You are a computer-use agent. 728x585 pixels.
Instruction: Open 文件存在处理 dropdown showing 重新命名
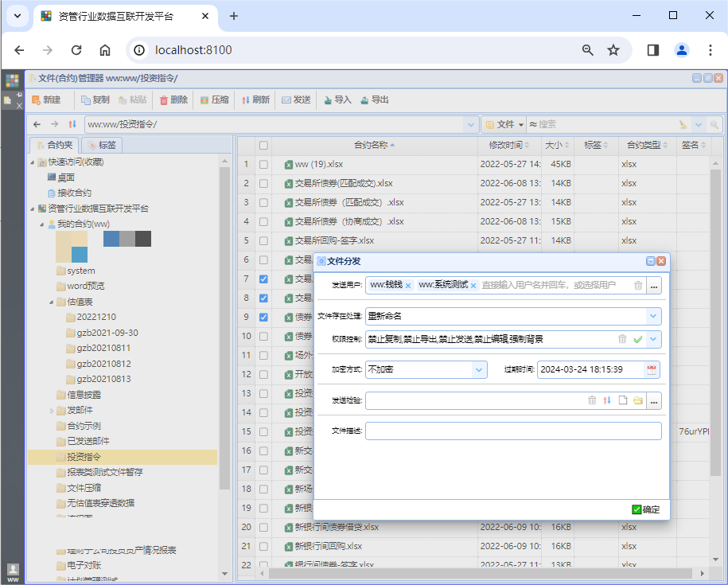coord(652,316)
